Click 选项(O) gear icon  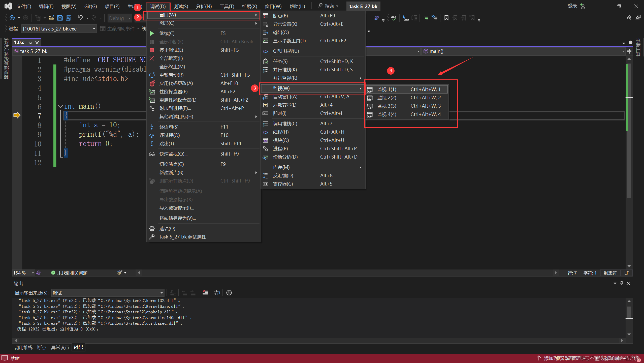[x=152, y=228]
